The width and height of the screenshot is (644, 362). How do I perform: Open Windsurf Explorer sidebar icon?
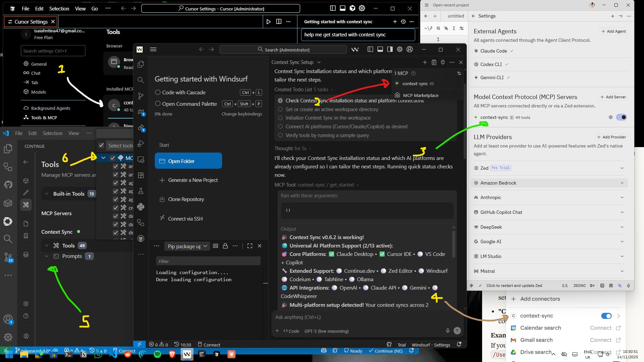pyautogui.click(x=141, y=64)
